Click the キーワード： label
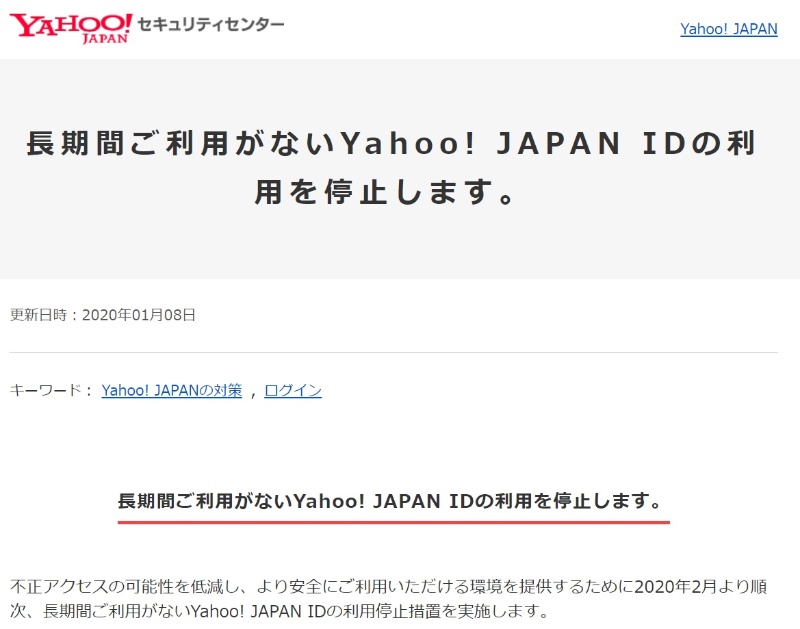800x629 pixels. [x=51, y=391]
